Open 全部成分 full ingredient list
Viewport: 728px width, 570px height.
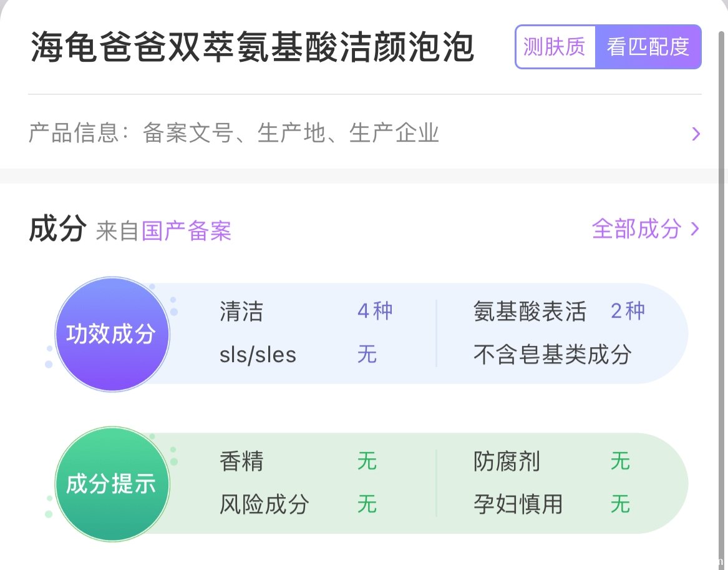[x=645, y=229]
